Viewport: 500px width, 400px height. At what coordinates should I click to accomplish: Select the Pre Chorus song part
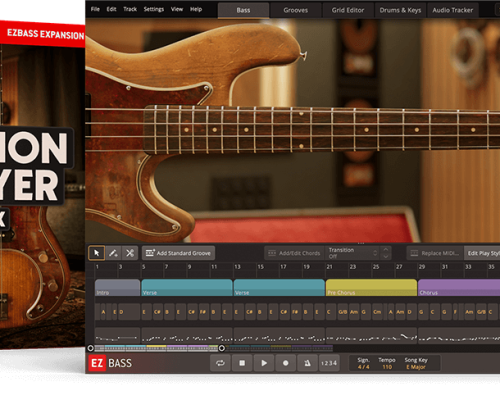pyautogui.click(x=371, y=288)
